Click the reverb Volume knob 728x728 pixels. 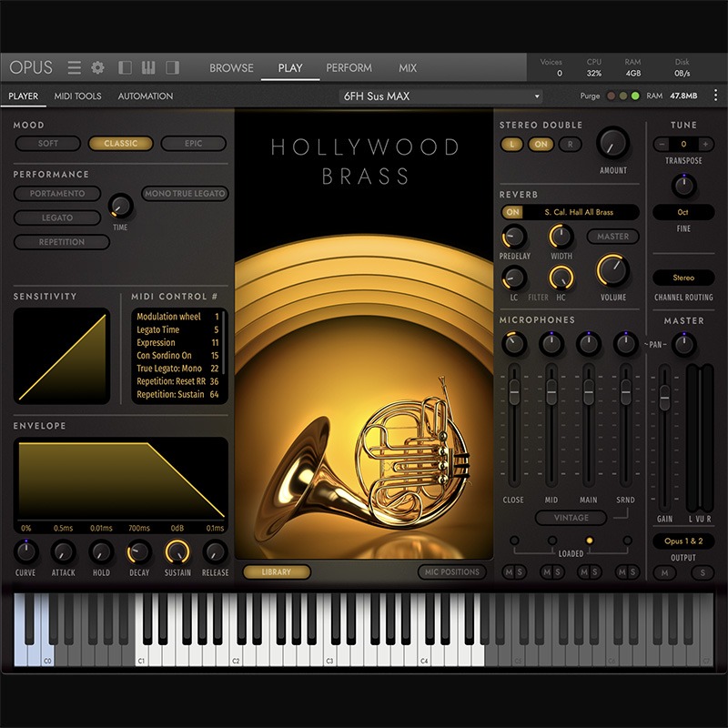coord(612,269)
